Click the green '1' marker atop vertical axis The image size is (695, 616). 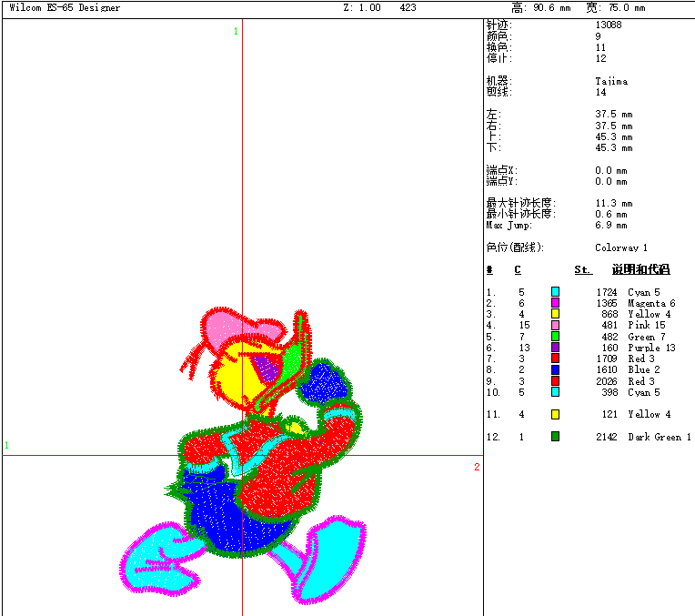point(236,31)
